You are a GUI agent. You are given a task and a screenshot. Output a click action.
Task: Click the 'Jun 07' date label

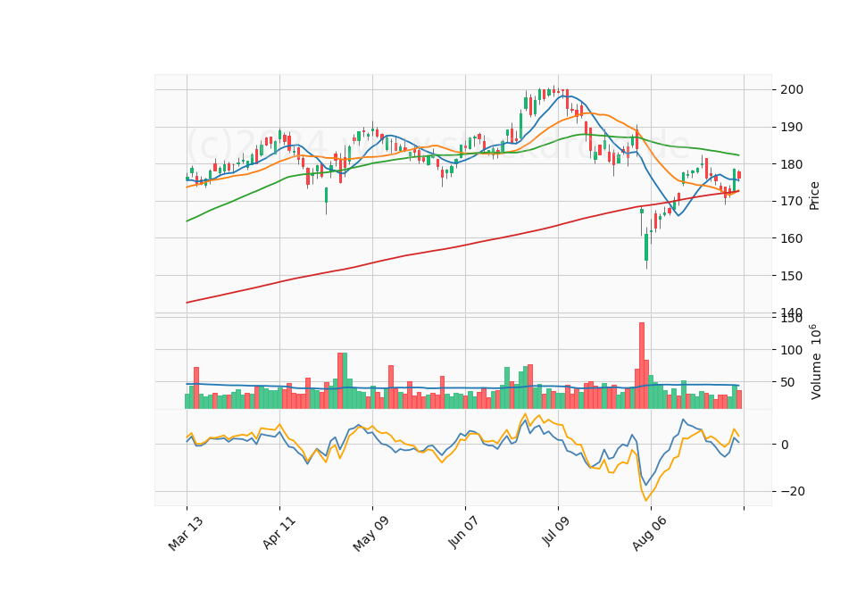point(463,532)
